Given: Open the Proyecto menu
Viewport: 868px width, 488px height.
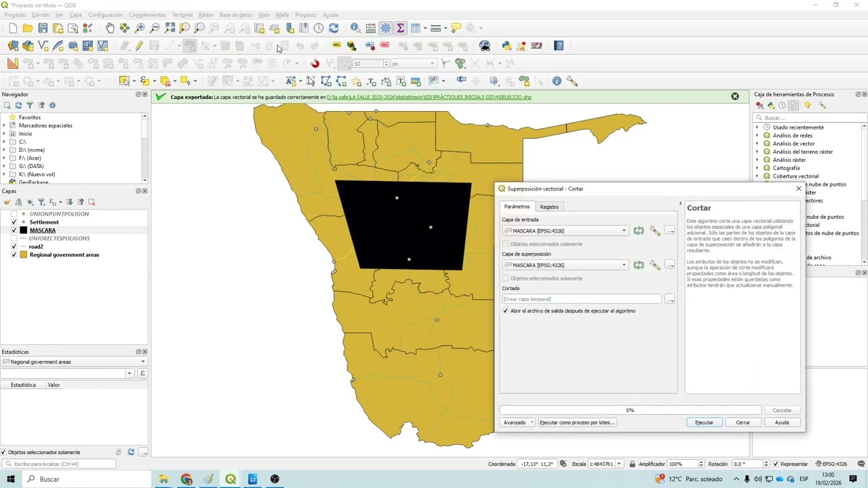Looking at the screenshot, I should click(x=15, y=15).
